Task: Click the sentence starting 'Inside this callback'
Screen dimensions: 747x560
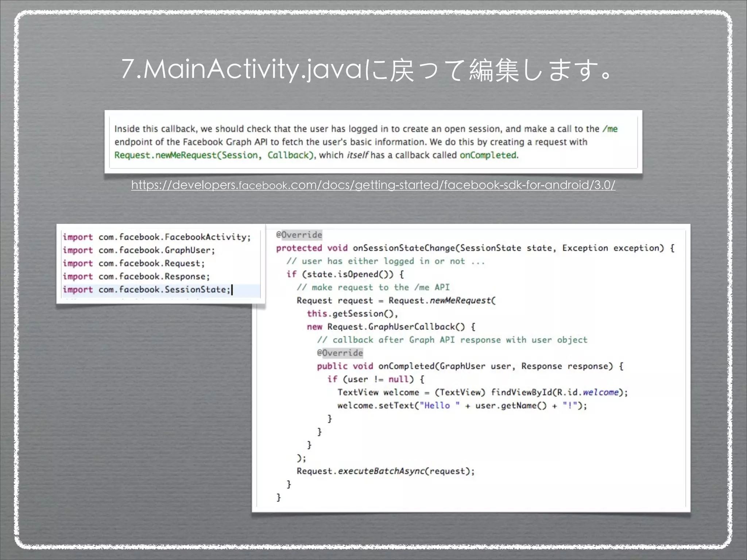Action: coord(366,129)
